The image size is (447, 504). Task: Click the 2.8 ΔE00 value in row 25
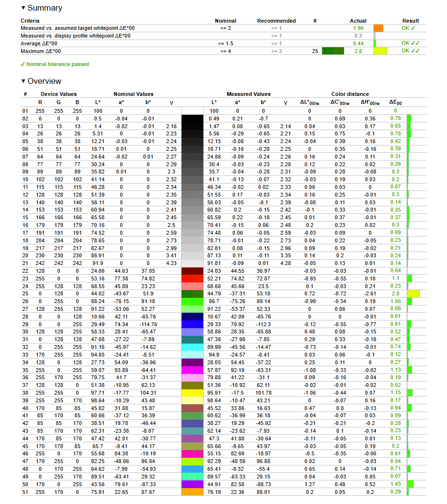pos(395,294)
